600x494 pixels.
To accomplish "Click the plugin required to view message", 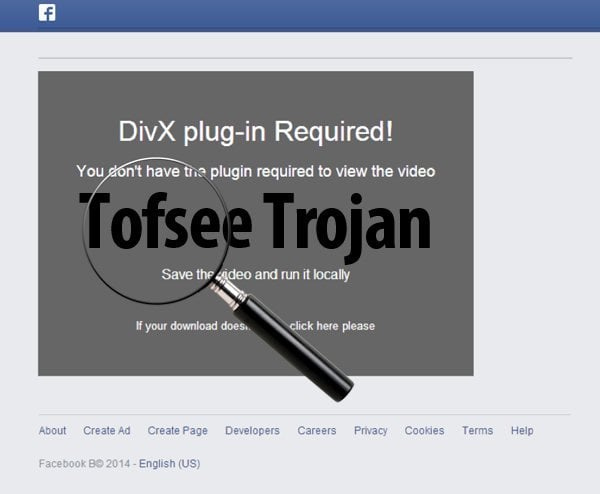I will pyautogui.click(x=256, y=171).
